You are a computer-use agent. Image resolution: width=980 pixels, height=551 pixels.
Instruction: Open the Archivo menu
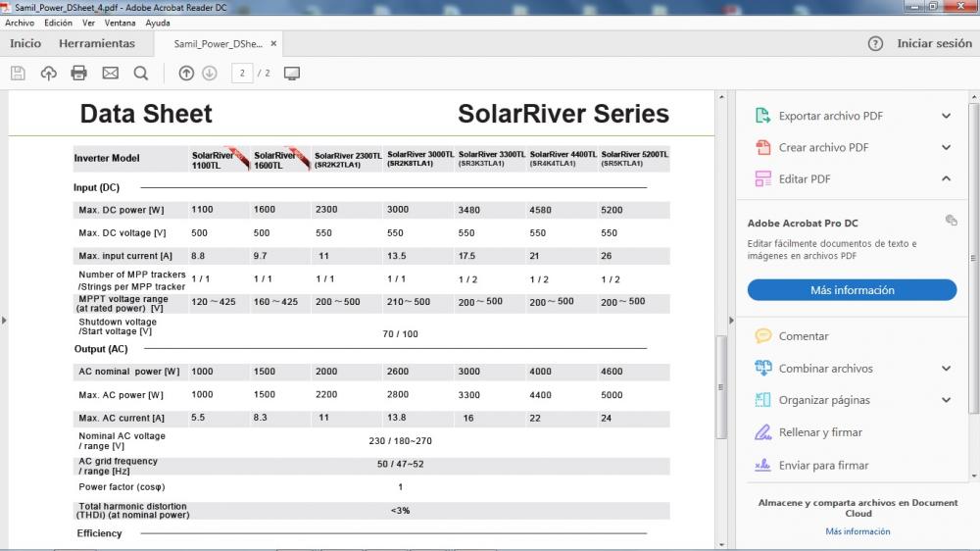tap(20, 23)
